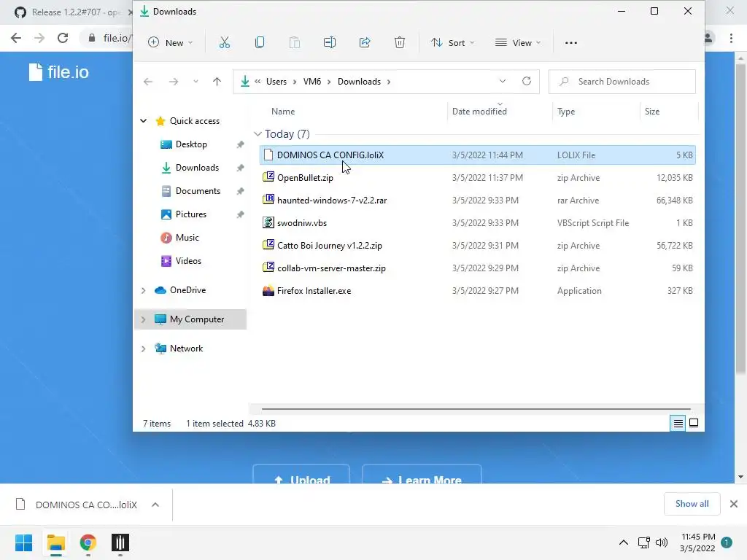
Task: Open the See more ellipsis menu
Action: (x=570, y=43)
